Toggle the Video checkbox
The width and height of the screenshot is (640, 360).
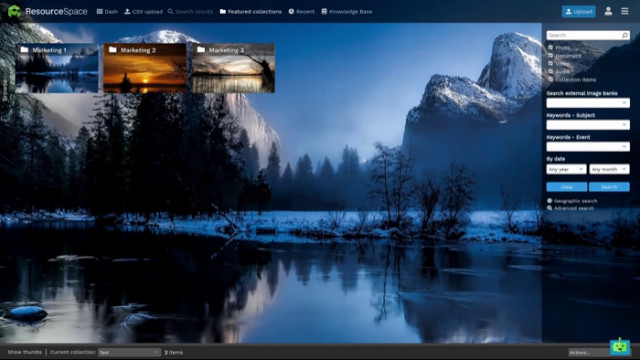point(550,64)
